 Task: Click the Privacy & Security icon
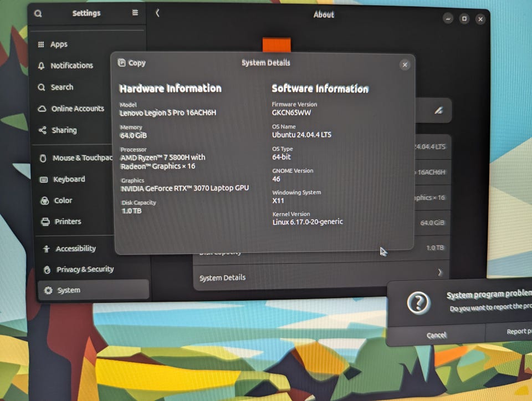[x=47, y=270]
